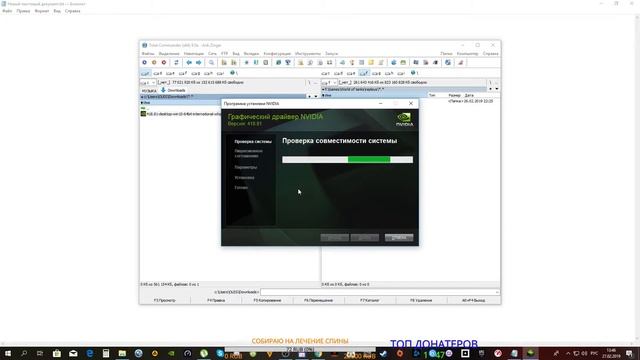Viewport: 640px width, 360px height.
Task: Click the forward arrow in Total Commander toolbar
Action: (x=198, y=62)
